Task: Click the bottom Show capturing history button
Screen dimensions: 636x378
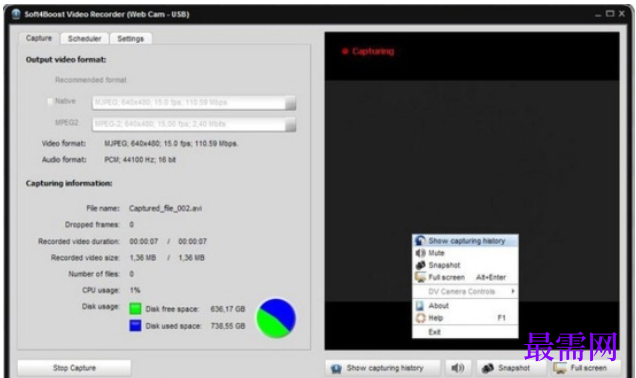Action: [383, 368]
